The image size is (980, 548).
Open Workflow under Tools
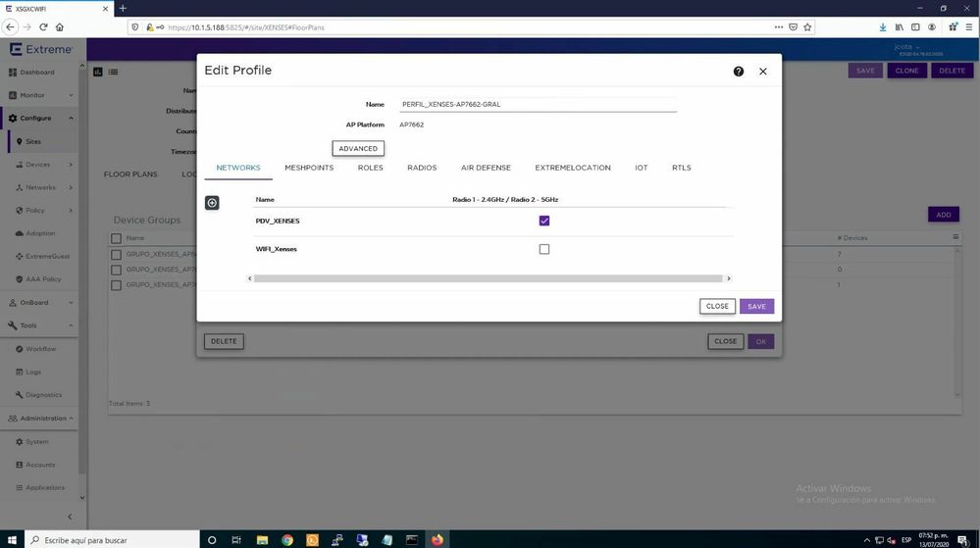point(40,349)
